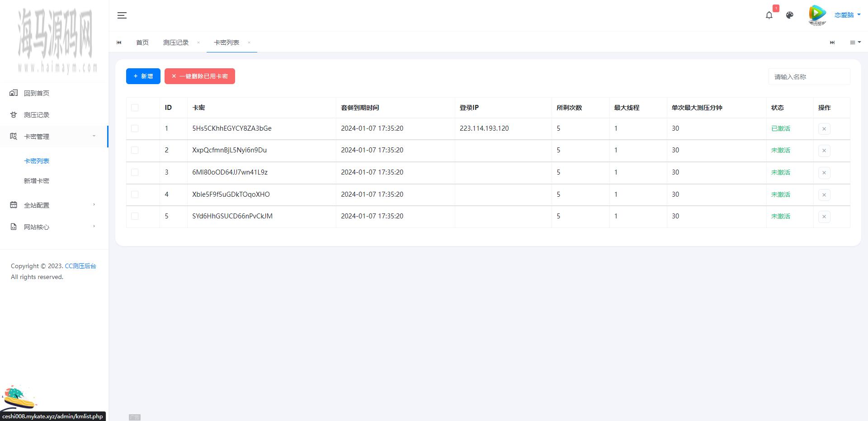
Task: Open the notification bell
Action: click(x=769, y=15)
